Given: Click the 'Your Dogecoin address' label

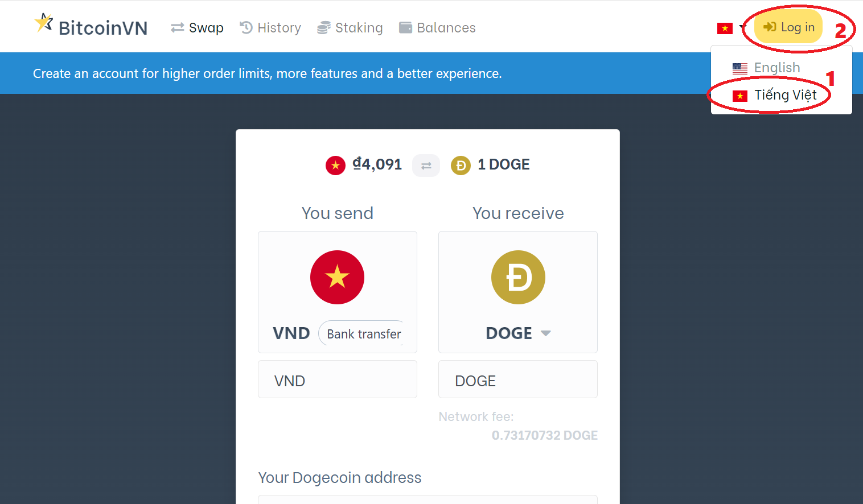Looking at the screenshot, I should click(x=340, y=478).
